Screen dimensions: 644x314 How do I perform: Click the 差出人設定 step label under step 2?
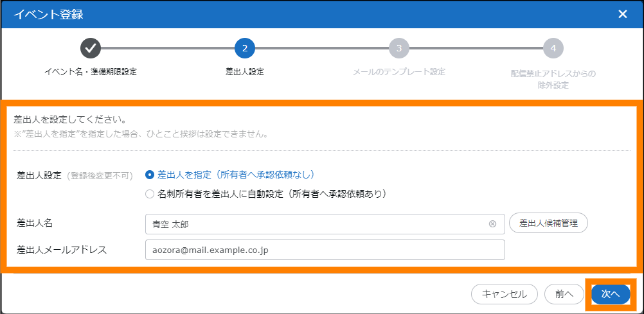(245, 72)
